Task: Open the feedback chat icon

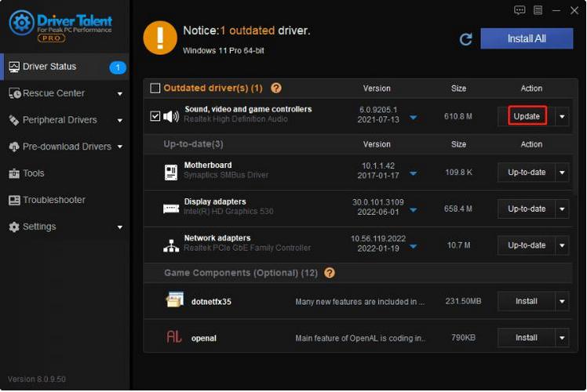Action: click(520, 10)
